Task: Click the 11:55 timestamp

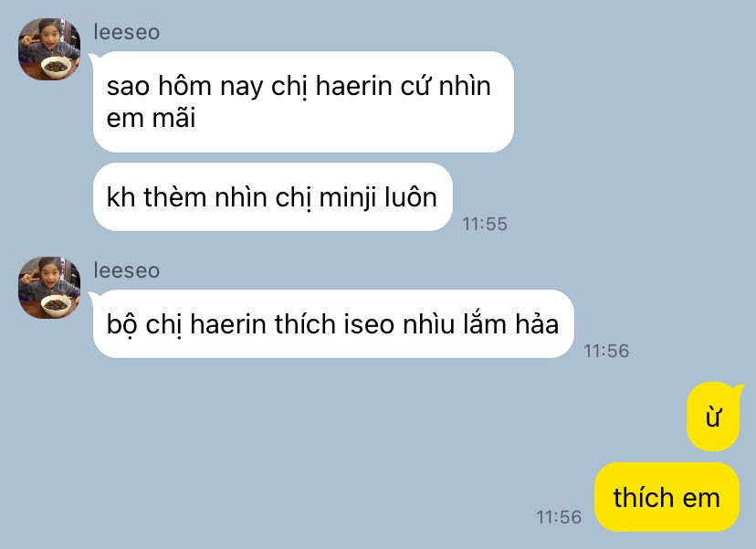Action: (485, 224)
